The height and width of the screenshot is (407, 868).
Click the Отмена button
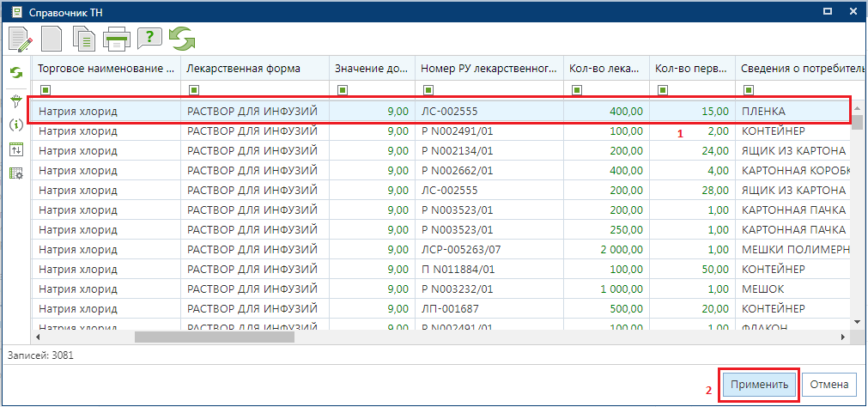829,385
